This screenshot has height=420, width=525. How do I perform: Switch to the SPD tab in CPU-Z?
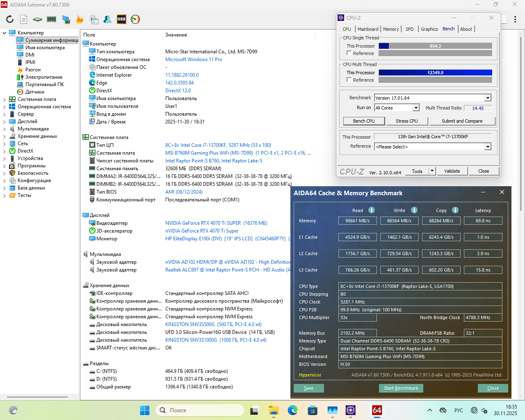[410, 29]
